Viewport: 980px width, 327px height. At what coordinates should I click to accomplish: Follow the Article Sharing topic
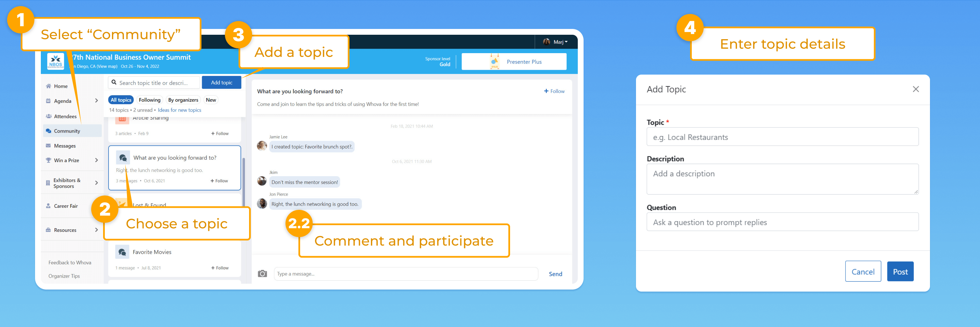click(220, 134)
